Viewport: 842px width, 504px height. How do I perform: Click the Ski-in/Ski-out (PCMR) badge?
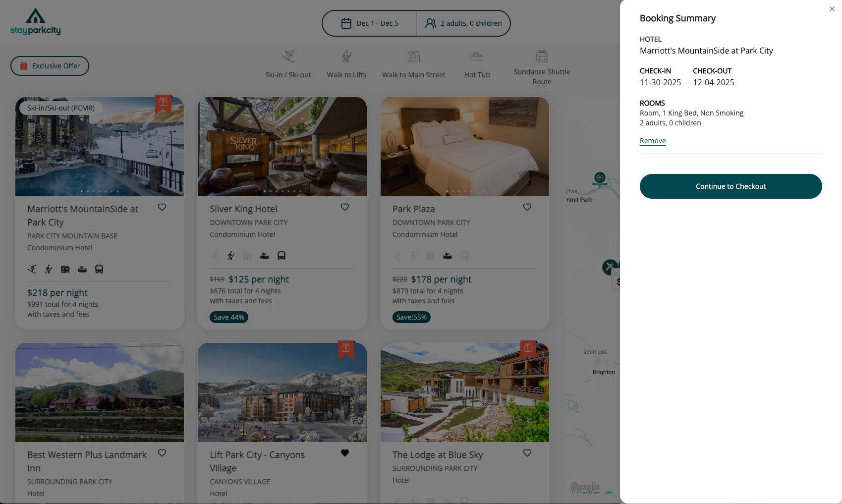[61, 108]
